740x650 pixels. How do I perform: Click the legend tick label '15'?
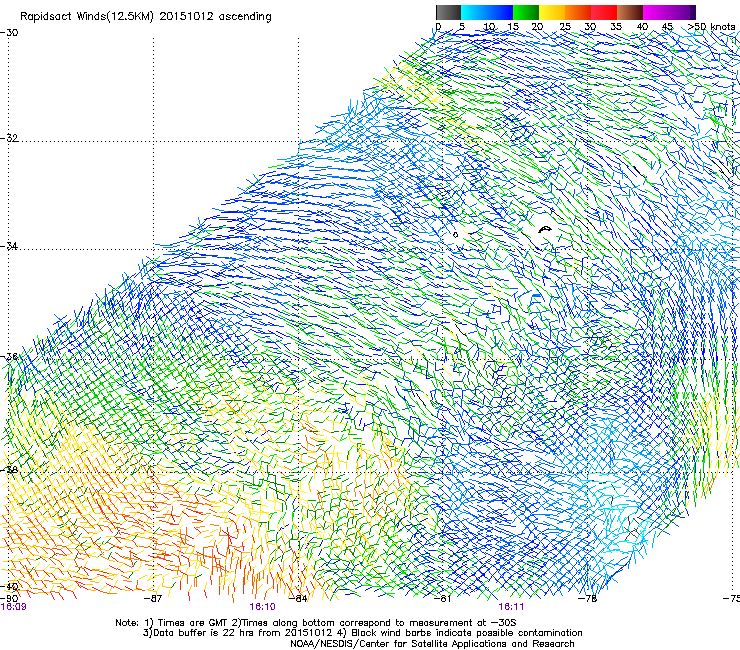pos(513,27)
